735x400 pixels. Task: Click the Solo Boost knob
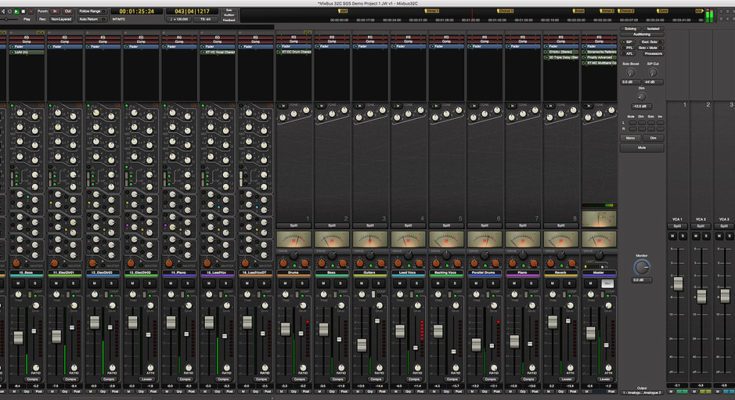630,71
